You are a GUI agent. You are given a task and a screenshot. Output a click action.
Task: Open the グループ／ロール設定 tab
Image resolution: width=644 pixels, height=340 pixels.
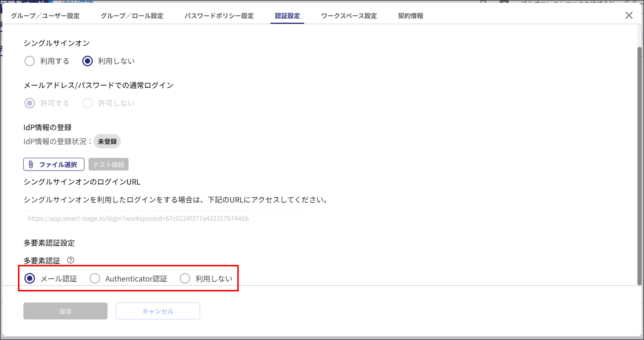[132, 16]
